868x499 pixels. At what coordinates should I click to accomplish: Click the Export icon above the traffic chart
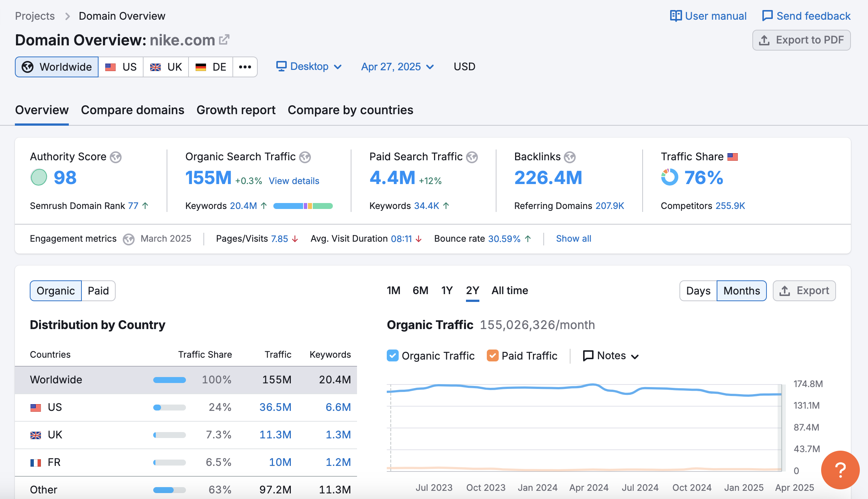tap(785, 290)
